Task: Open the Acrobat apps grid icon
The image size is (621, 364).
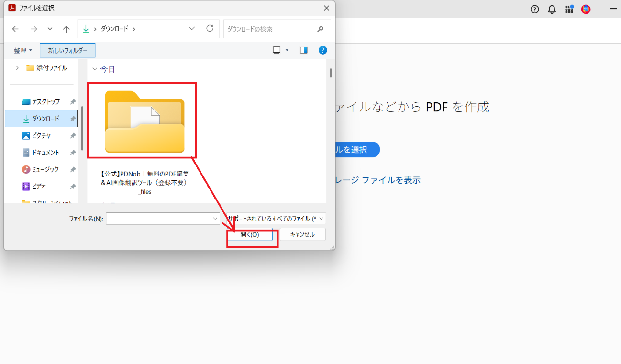Action: [x=569, y=10]
